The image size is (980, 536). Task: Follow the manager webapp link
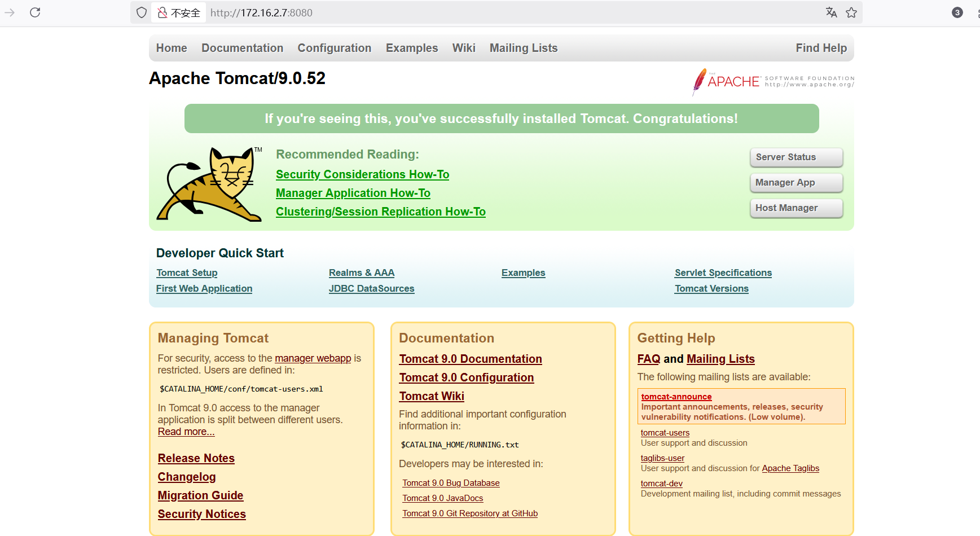313,358
